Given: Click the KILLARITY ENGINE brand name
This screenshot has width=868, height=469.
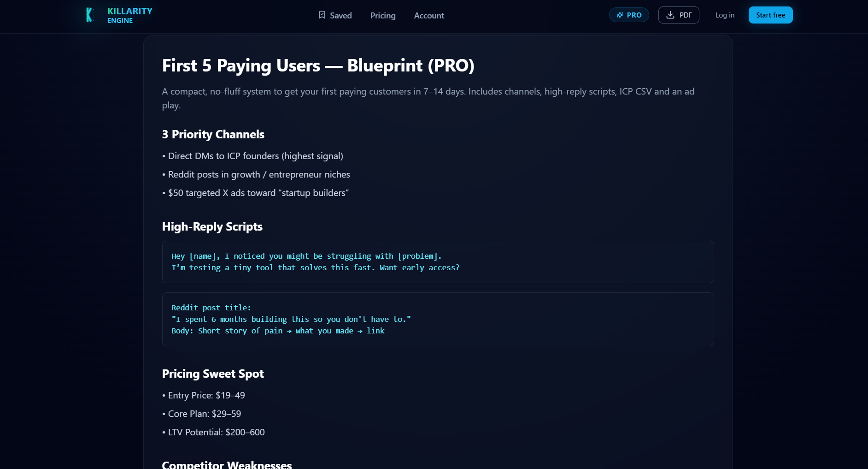Looking at the screenshot, I should tap(129, 15).
